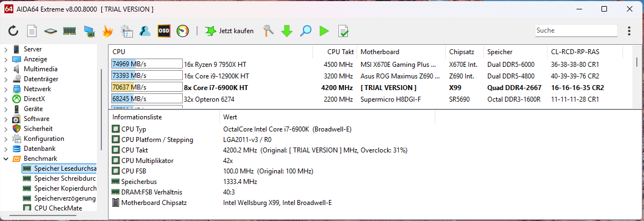Image resolution: width=644 pixels, height=221 pixels.
Task: Select the 68245 MB/s result bar
Action: [147, 99]
